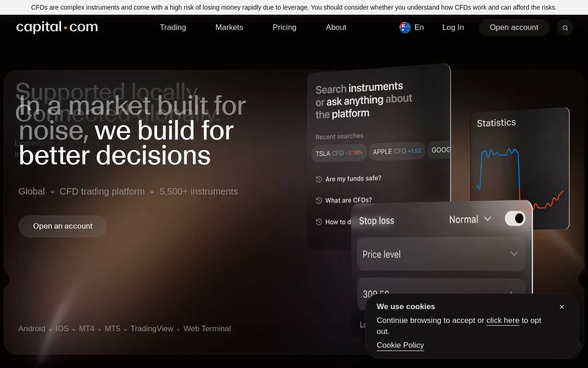Viewport: 588px width, 368px height.
Task: Click the Australian flag language icon
Action: [405, 28]
